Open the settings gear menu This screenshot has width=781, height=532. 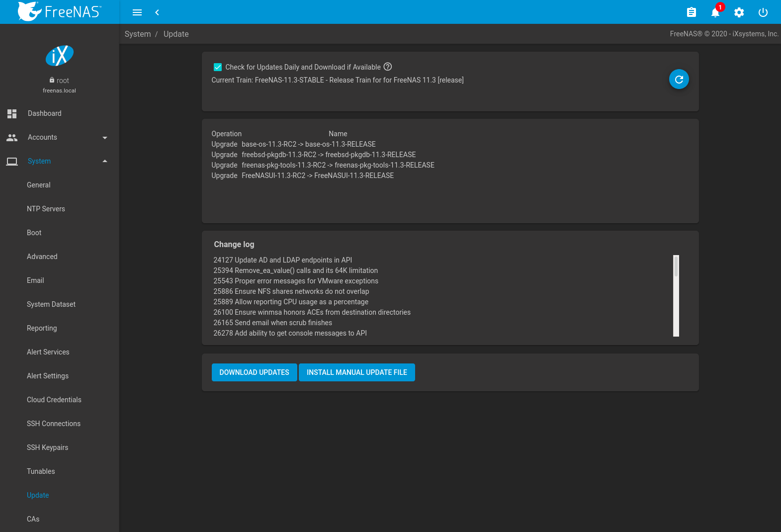click(739, 12)
